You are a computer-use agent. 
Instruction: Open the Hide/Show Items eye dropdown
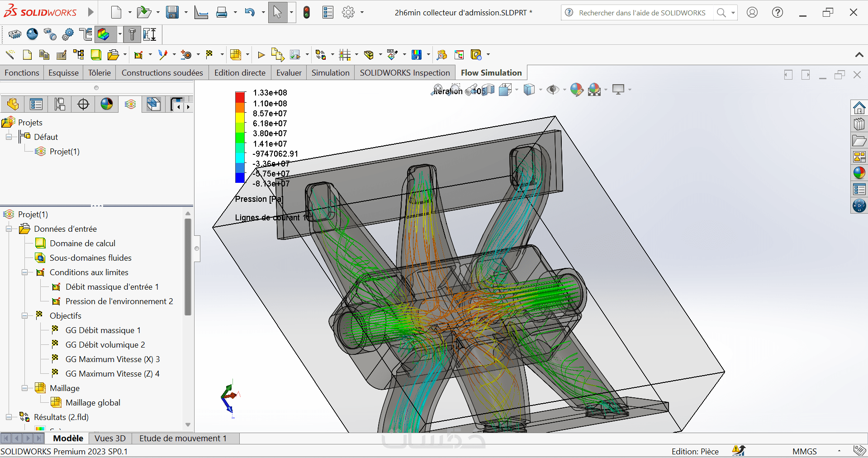[x=564, y=90]
